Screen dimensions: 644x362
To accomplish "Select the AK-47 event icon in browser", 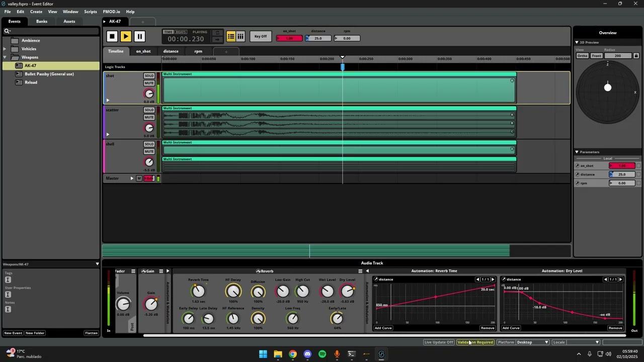I will point(19,66).
